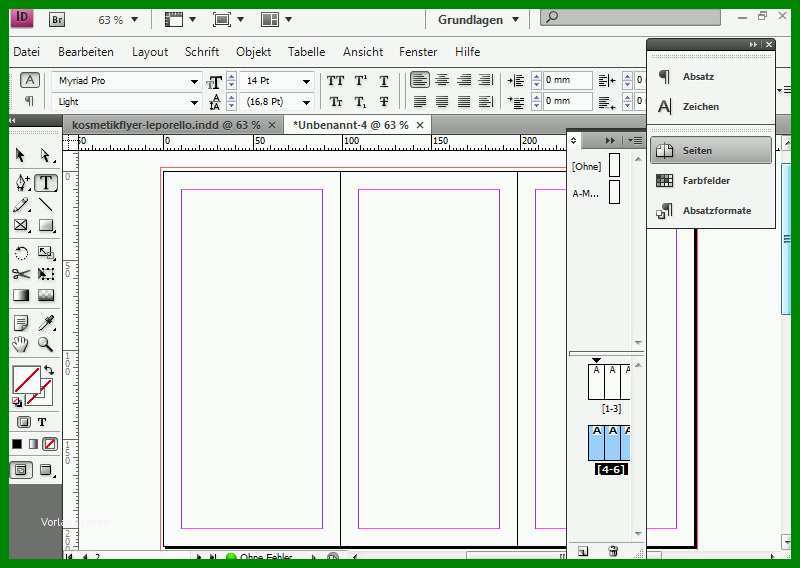Select the Rectangle shape tool
Viewport: 800px width, 568px height.
tap(46, 226)
